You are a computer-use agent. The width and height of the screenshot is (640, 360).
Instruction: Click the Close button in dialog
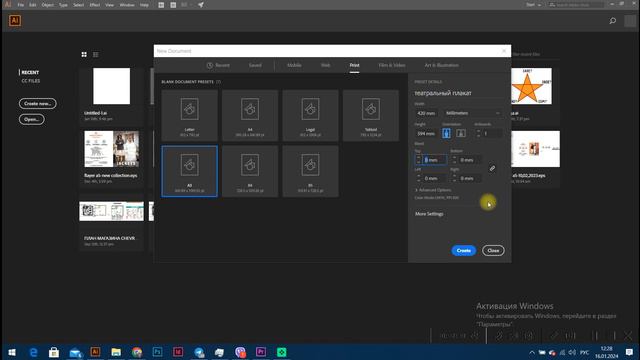coord(493,251)
